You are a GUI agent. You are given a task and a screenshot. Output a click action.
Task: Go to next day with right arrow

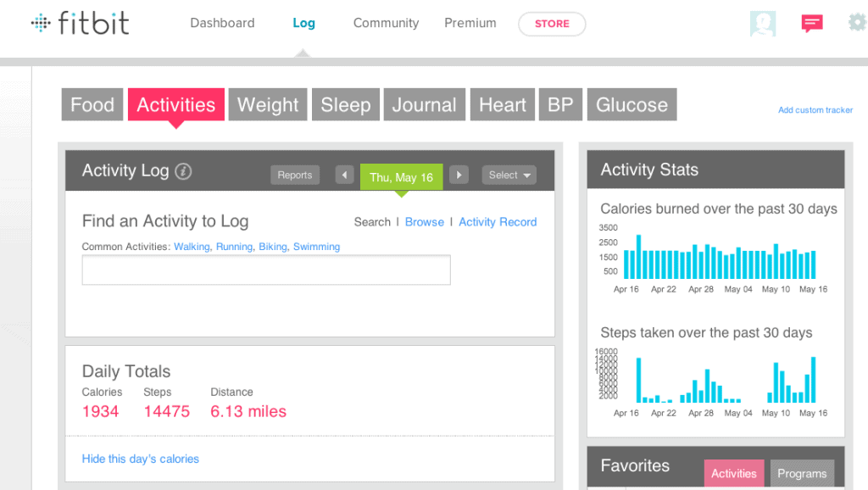click(x=459, y=175)
